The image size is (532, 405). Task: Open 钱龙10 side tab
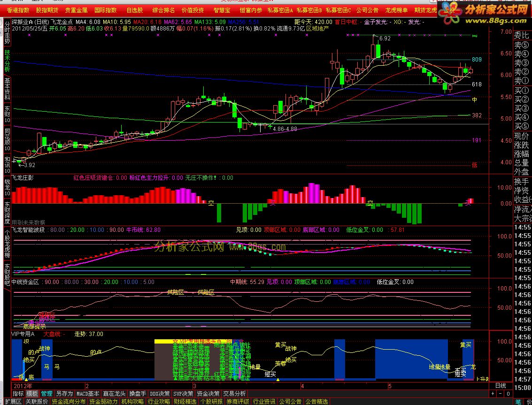[7, 188]
